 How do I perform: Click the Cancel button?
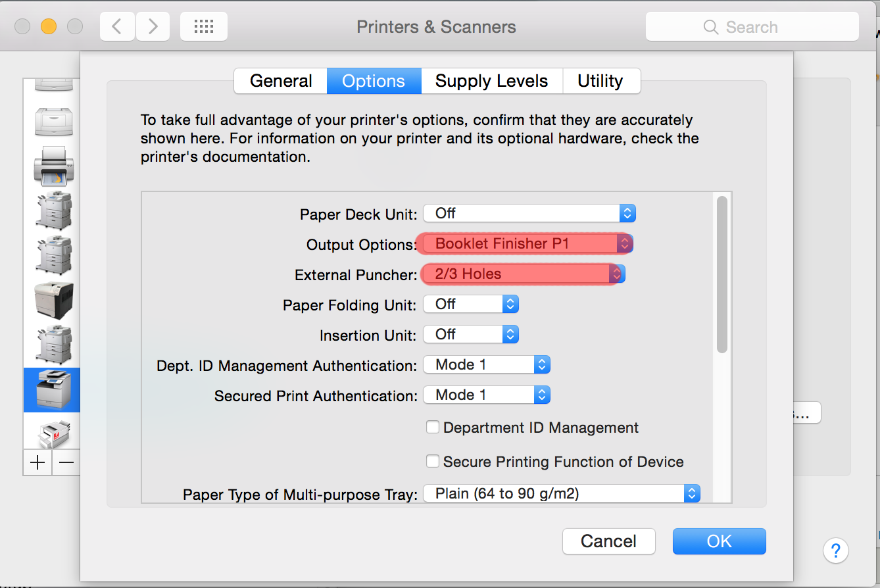click(x=609, y=541)
